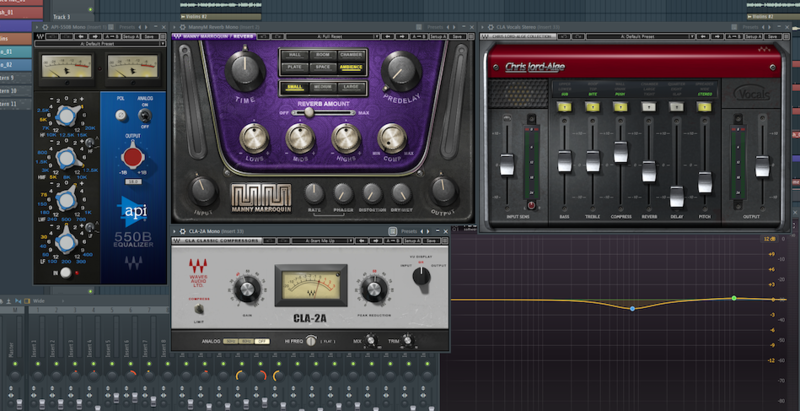Click the Peak Reduction knob on CLA-2A
The width and height of the screenshot is (800, 411).
pyautogui.click(x=374, y=289)
